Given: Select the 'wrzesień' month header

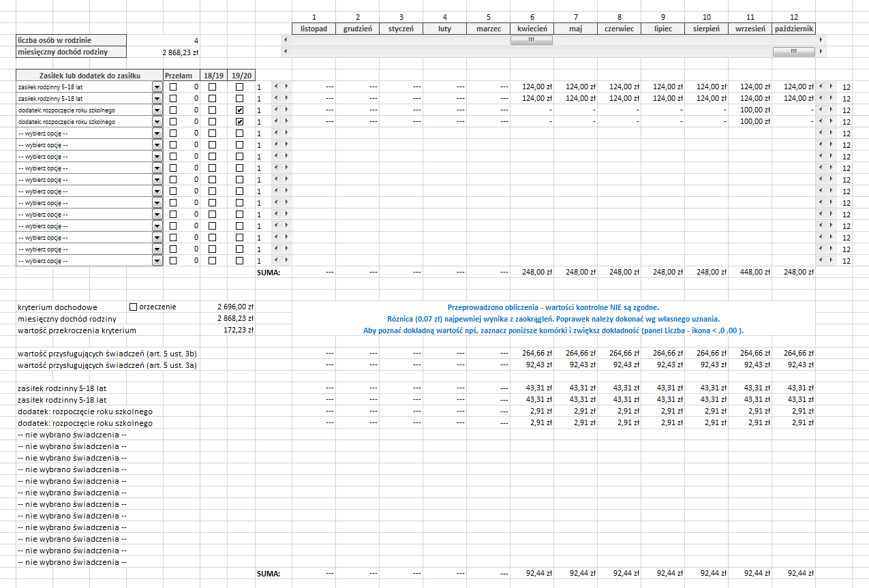Looking at the screenshot, I should (x=750, y=29).
